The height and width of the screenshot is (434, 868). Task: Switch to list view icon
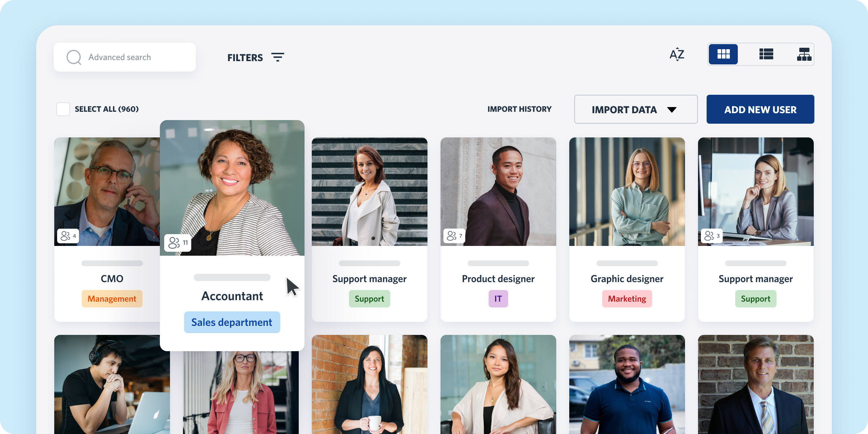point(766,54)
